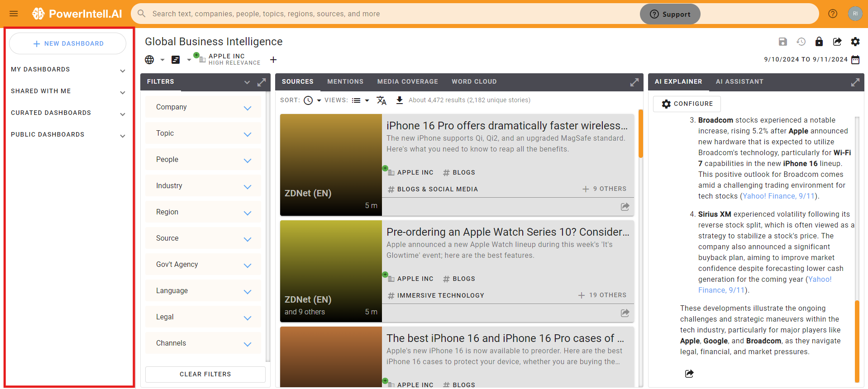868x389 pixels.
Task: Open the globe dropdown arrow
Action: [x=162, y=60]
